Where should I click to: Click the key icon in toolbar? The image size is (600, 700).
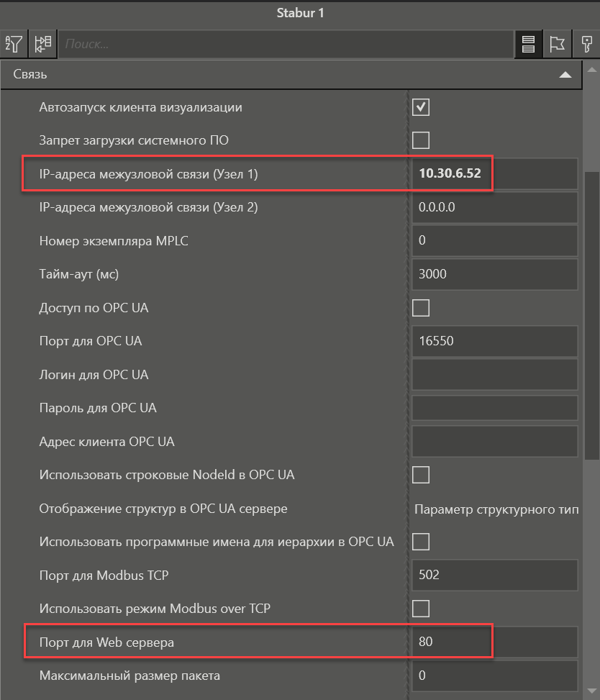tap(586, 44)
